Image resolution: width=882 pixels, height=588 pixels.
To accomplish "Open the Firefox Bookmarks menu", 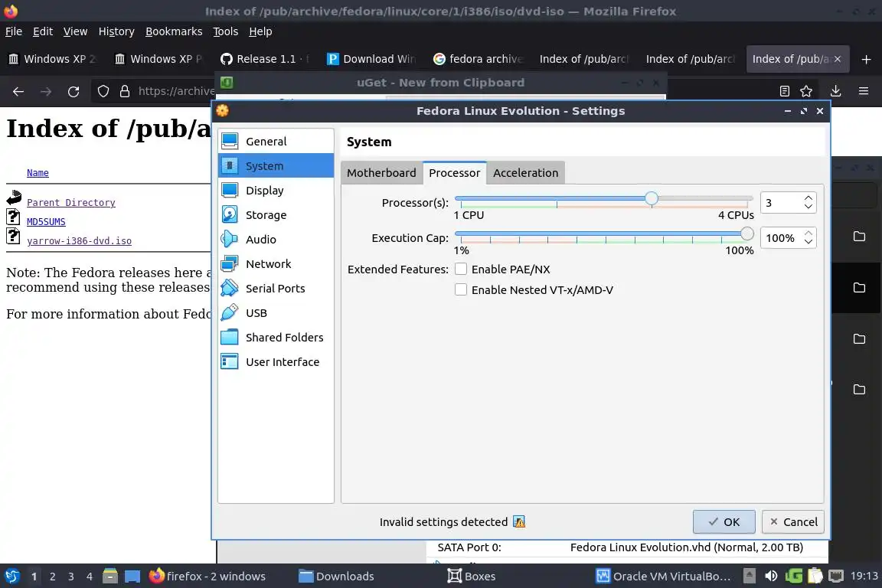I will tap(174, 31).
